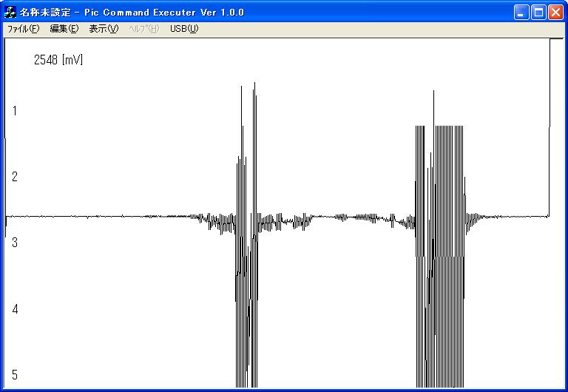The width and height of the screenshot is (568, 392).
Task: Click the axis label 3
Action: 15,243
